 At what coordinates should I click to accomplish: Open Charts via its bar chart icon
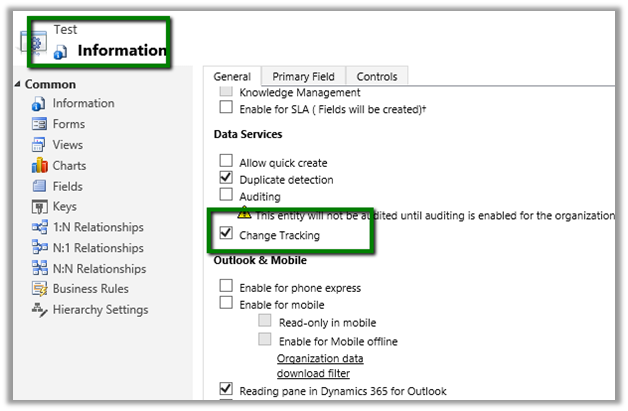39,165
